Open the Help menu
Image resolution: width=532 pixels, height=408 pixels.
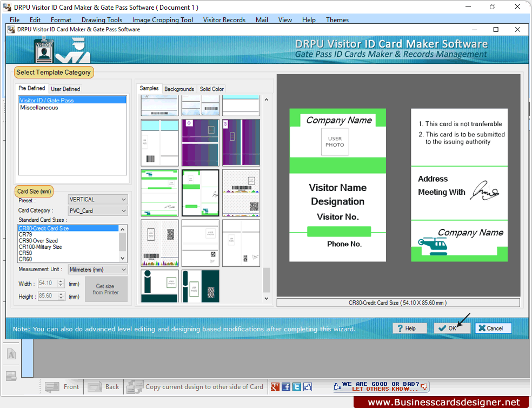pos(309,19)
